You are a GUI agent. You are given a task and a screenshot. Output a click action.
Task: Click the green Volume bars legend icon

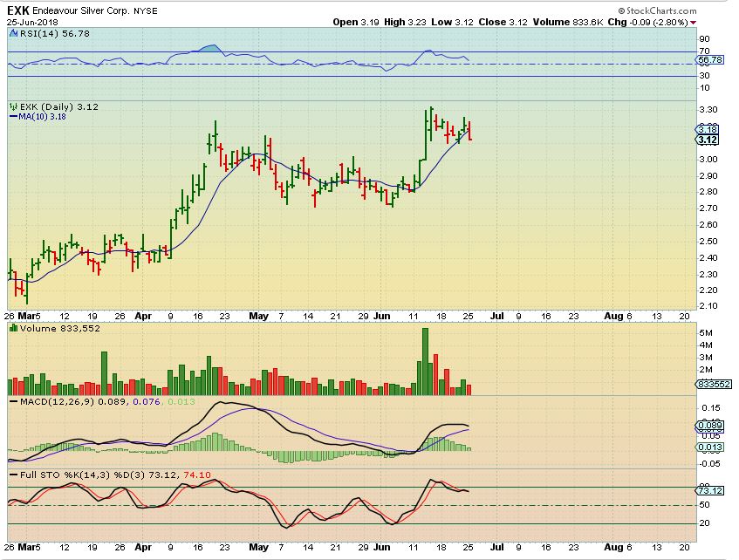[11, 327]
